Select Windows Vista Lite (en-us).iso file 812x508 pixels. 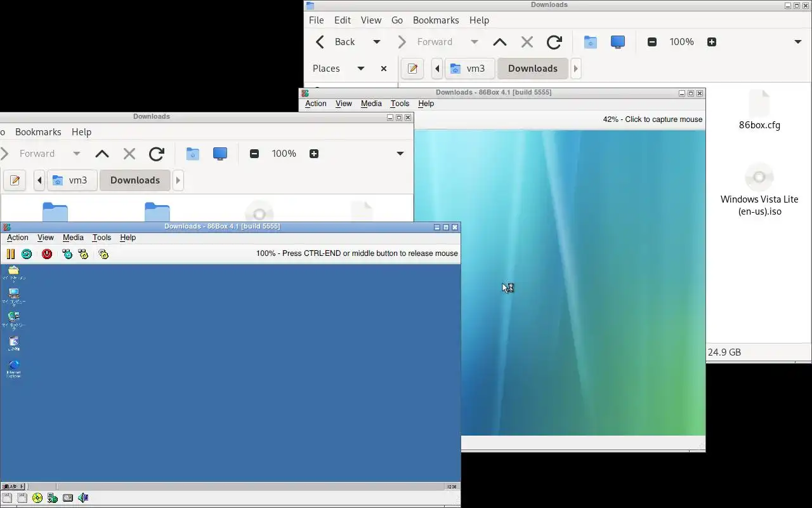[759, 189]
